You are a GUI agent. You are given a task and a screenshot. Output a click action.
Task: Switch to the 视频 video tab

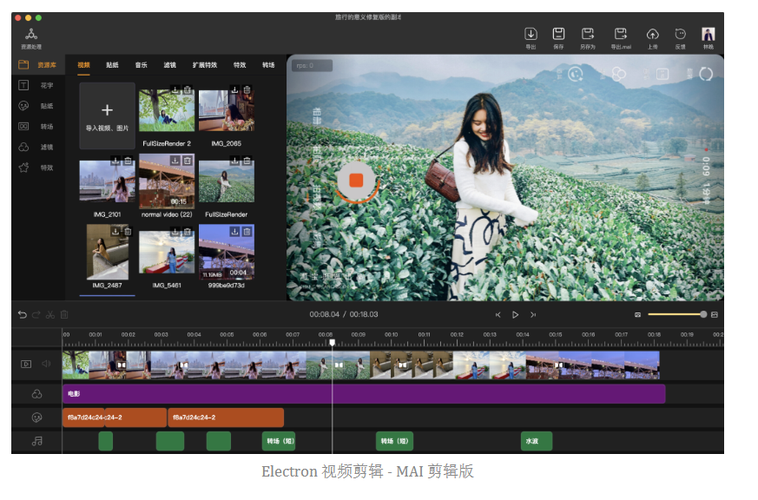point(84,65)
